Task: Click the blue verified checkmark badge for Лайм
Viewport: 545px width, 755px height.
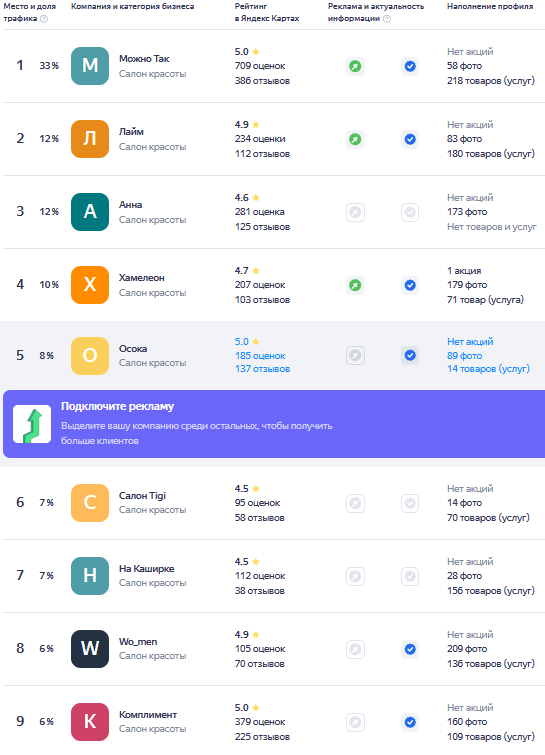Action: click(410, 140)
